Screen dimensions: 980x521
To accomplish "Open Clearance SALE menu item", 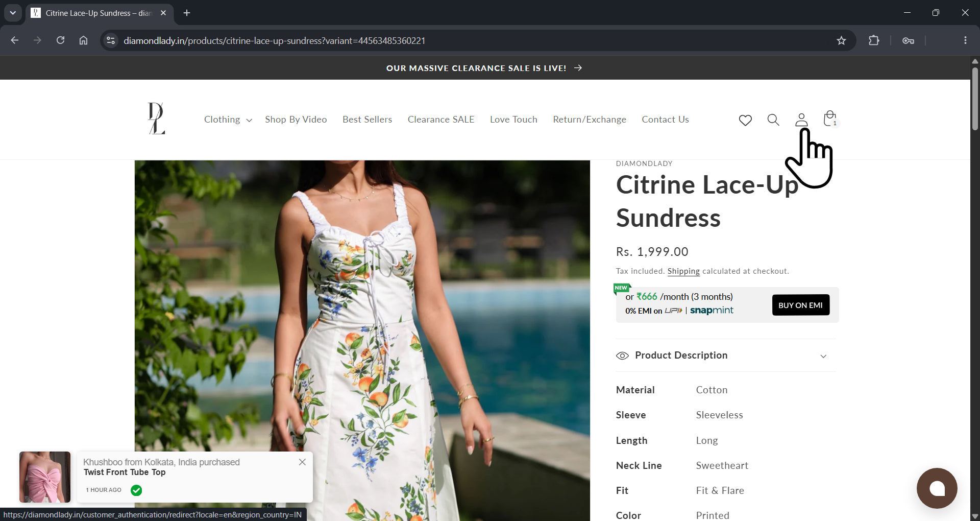I will pos(441,120).
